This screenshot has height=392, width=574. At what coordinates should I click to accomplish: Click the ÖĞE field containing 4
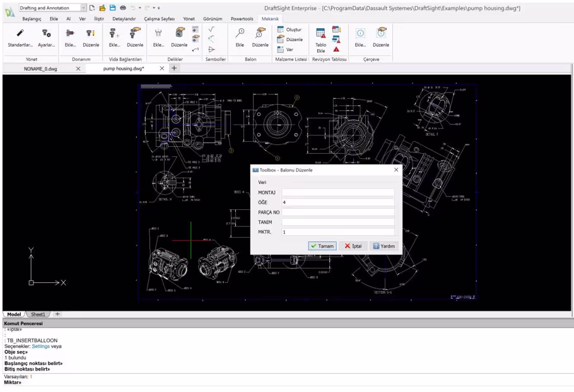point(338,202)
